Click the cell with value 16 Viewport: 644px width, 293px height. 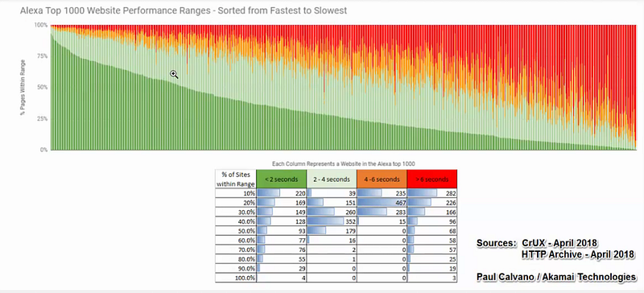[332, 241]
